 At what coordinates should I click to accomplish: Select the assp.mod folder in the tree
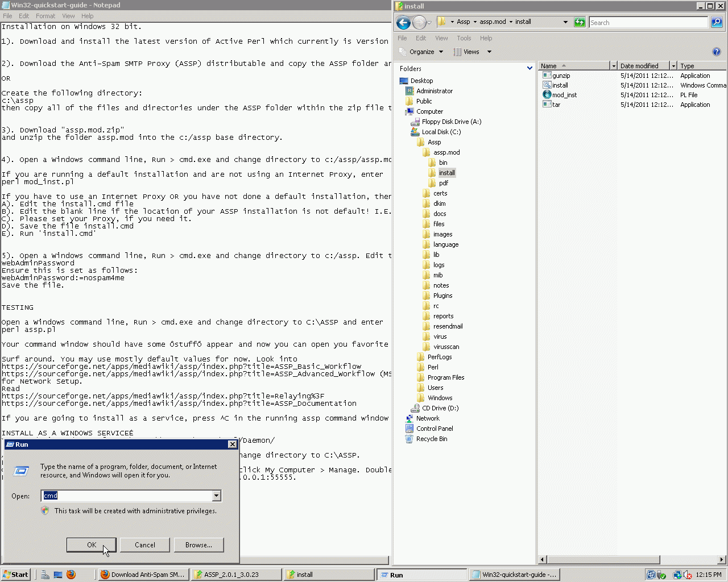pos(446,152)
